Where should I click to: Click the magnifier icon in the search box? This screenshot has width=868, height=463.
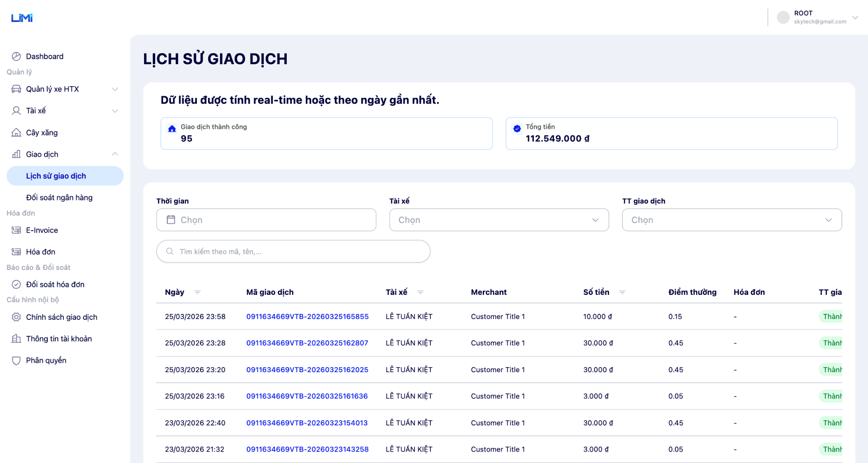click(x=170, y=251)
